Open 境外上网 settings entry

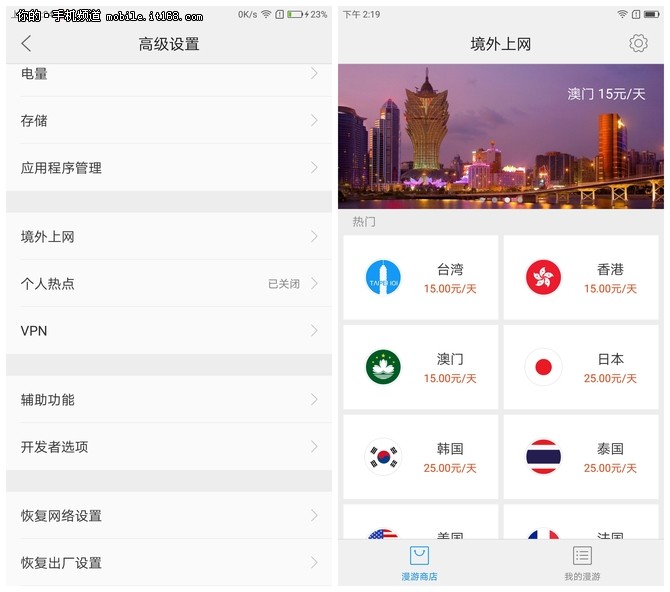point(168,237)
